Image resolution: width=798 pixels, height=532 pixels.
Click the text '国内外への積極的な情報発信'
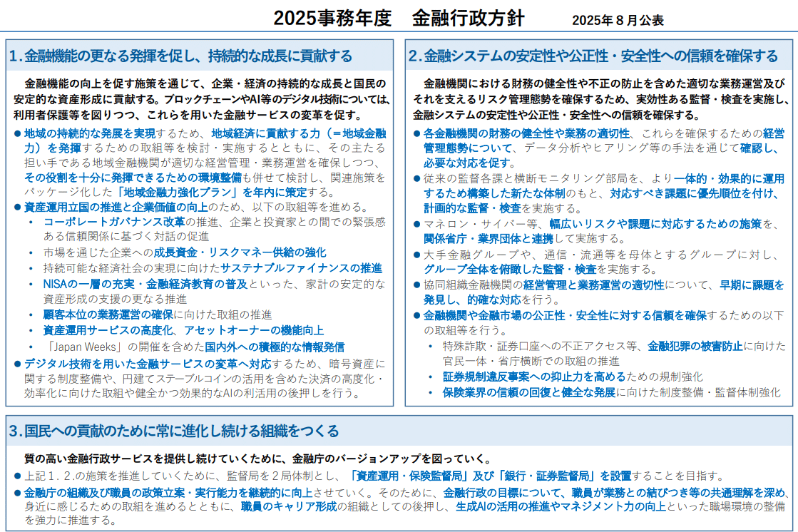click(x=275, y=347)
